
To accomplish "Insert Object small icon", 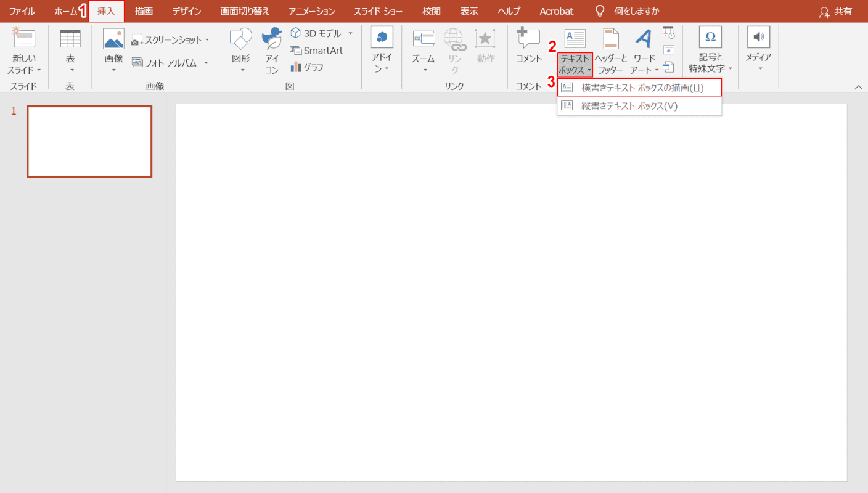I will pos(668,67).
